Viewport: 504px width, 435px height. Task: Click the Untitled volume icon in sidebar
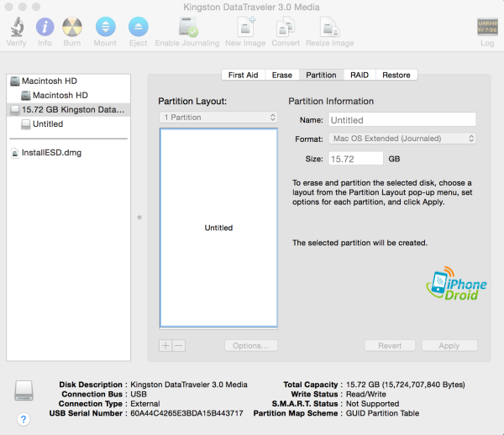(26, 124)
